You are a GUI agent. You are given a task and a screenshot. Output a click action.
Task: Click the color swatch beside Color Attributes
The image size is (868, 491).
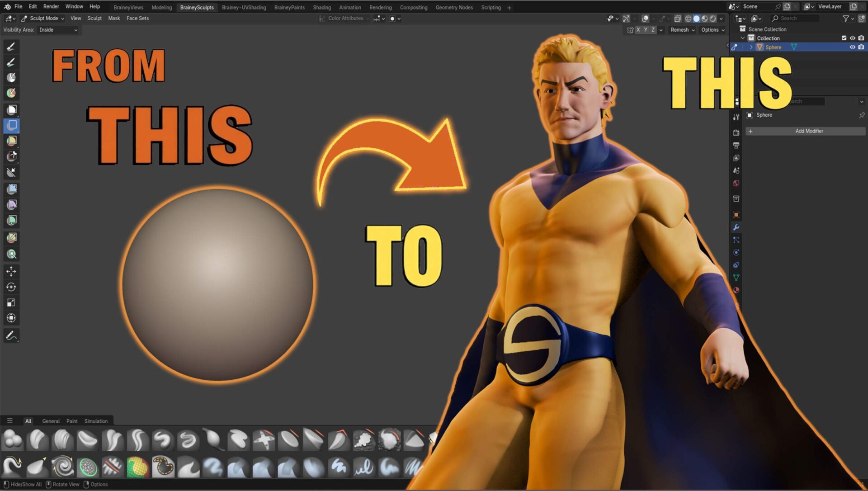(393, 19)
